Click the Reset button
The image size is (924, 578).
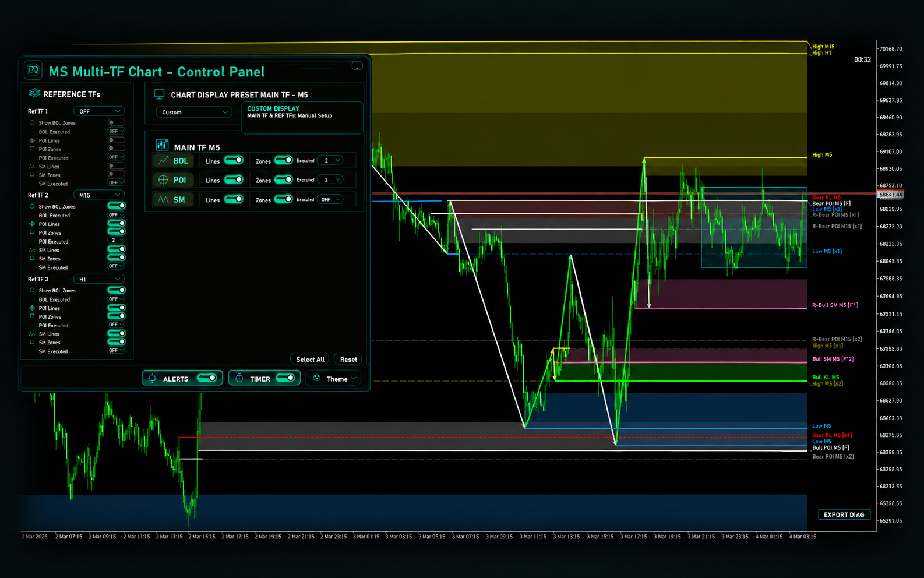[x=348, y=359]
